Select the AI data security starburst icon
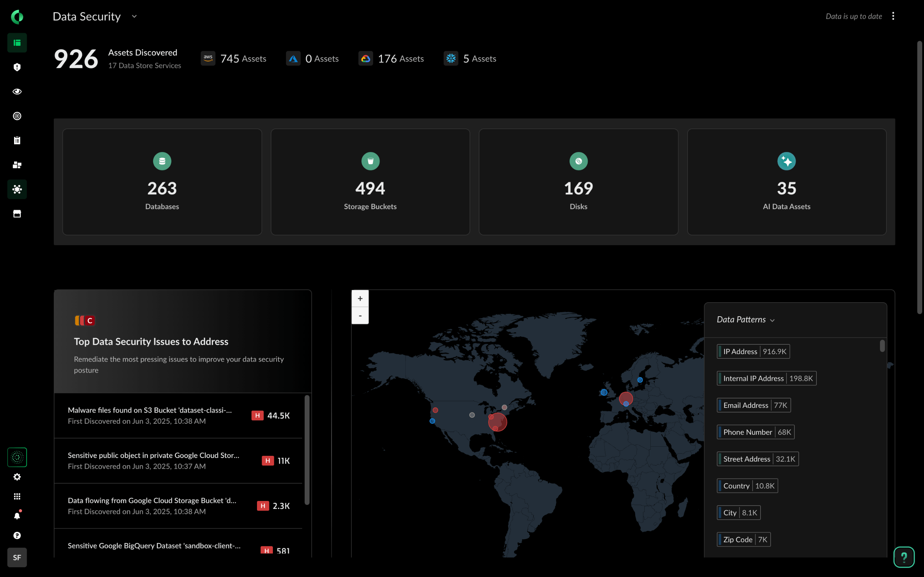 click(17, 189)
